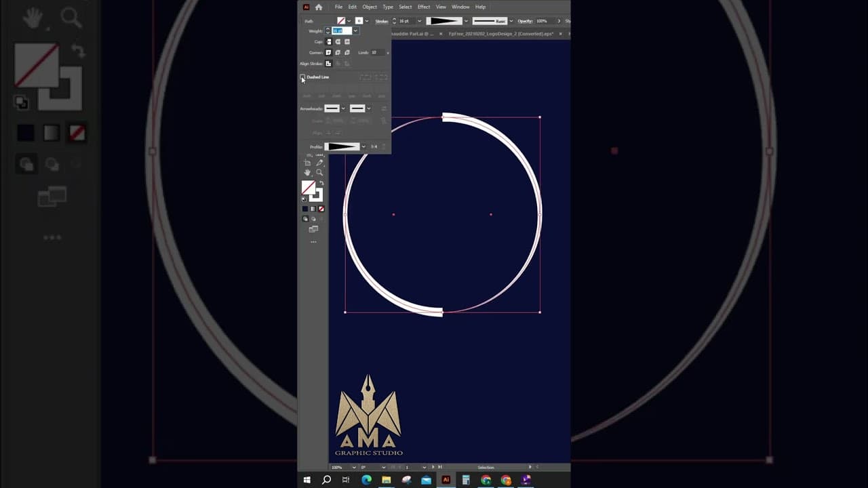Open File Explorer from taskbar
Image resolution: width=868 pixels, height=488 pixels.
[386, 480]
